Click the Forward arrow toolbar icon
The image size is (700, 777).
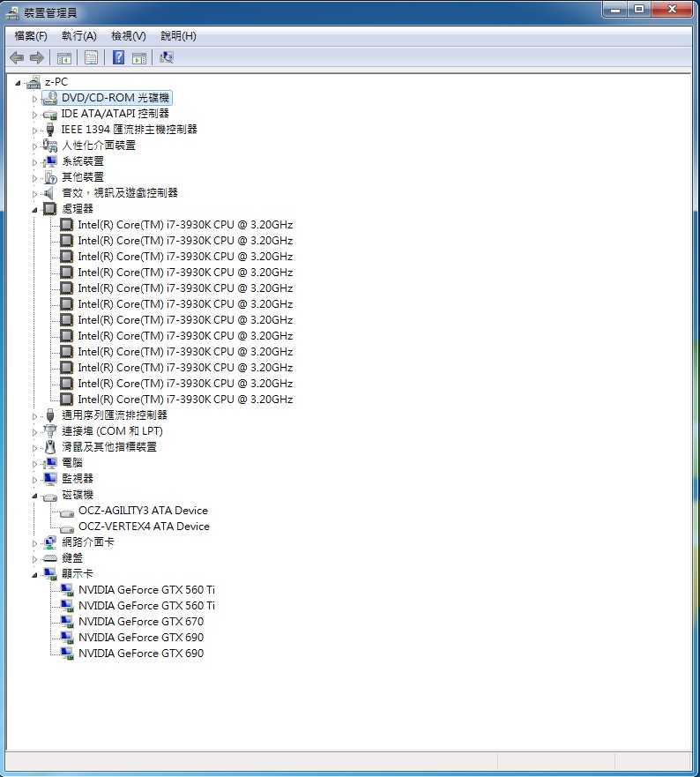[37, 58]
